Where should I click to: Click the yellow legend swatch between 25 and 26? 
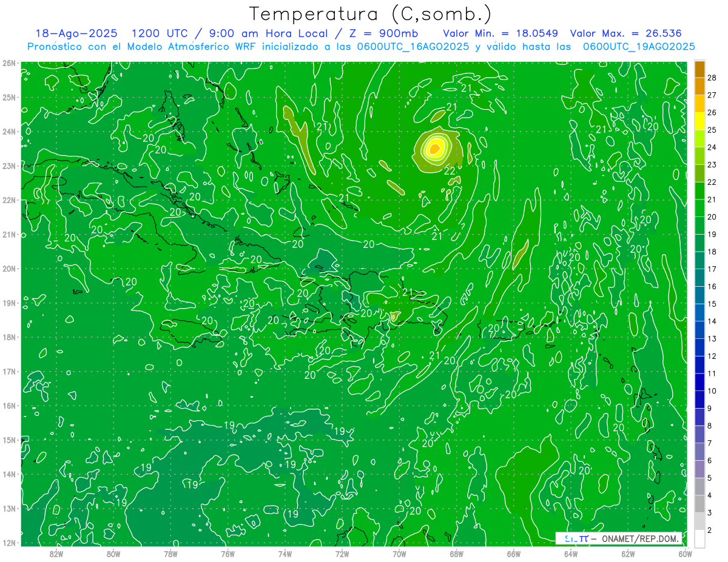pyautogui.click(x=699, y=121)
